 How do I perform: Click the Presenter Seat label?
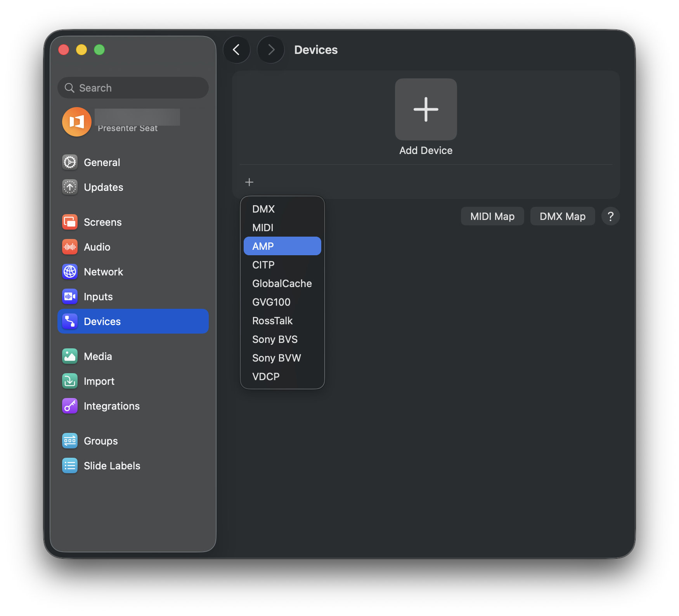pyautogui.click(x=128, y=128)
